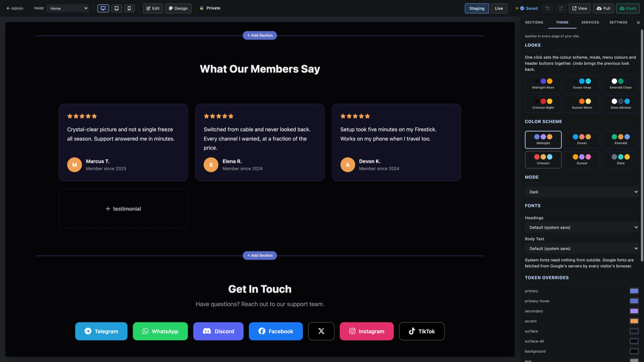Open the Services tab
The width and height of the screenshot is (644, 362).
590,23
